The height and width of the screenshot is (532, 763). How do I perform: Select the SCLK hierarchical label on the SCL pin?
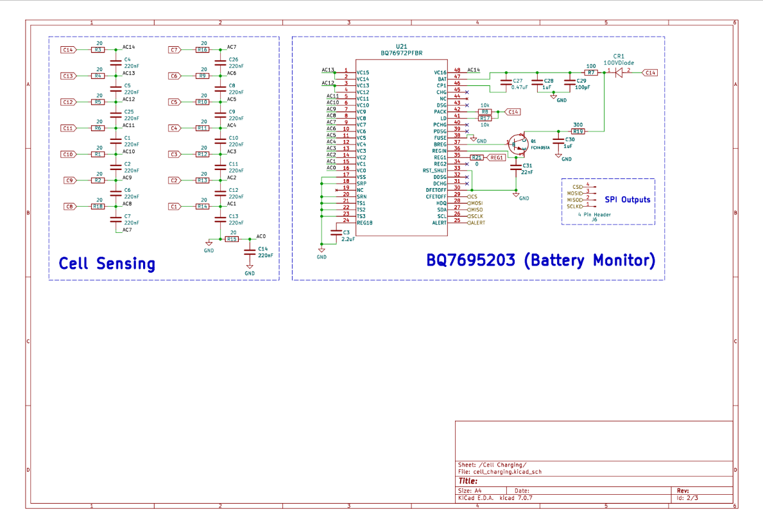[476, 216]
